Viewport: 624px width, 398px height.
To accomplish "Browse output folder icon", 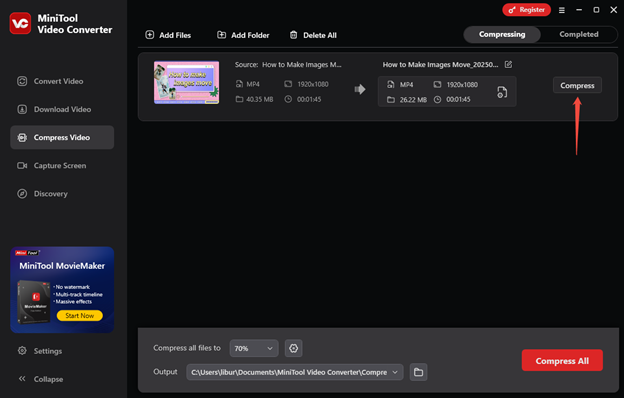I will [418, 372].
